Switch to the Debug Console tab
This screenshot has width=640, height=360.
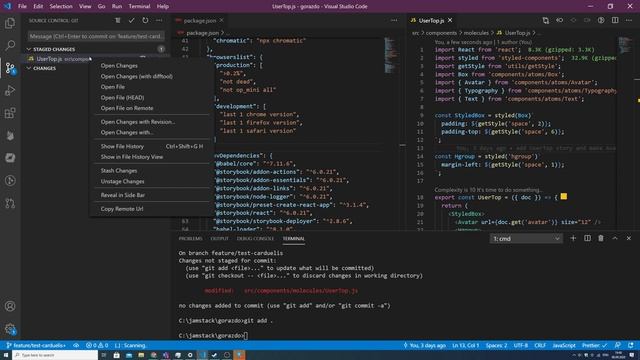point(256,238)
